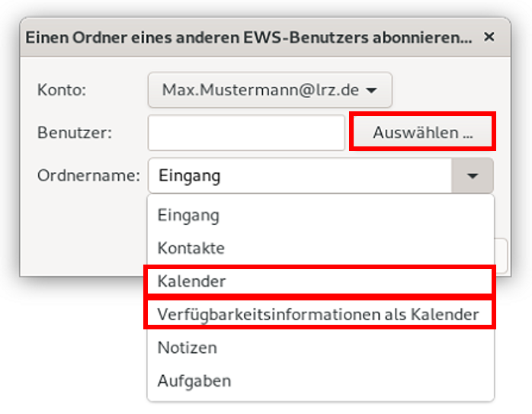The image size is (532, 414).
Task: Select Aufgaben from the dropdown list
Action: point(194,380)
